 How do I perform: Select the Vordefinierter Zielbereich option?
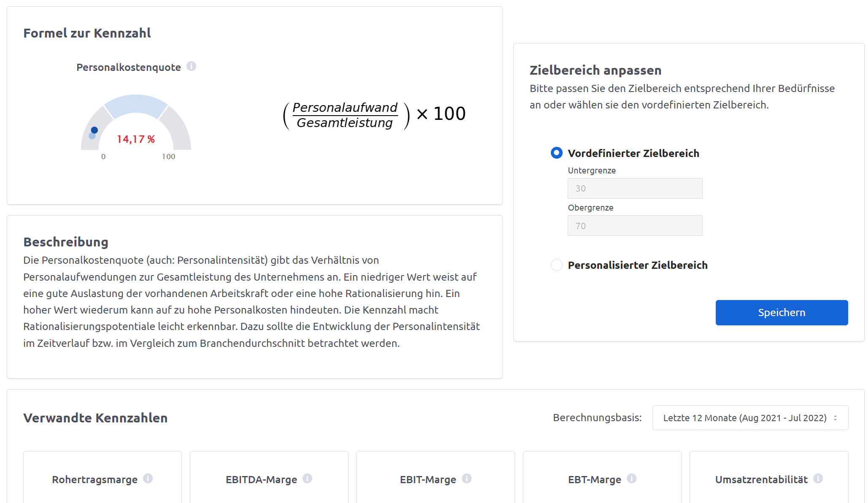556,153
